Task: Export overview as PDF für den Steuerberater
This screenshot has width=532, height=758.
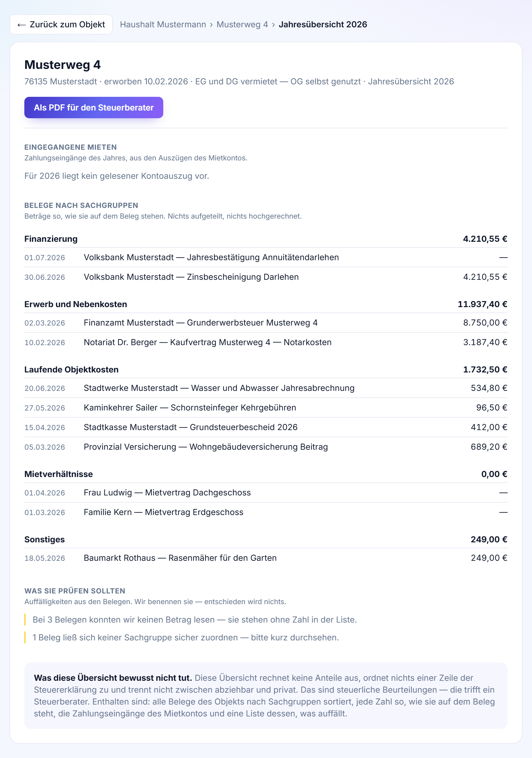Action: 94,107
